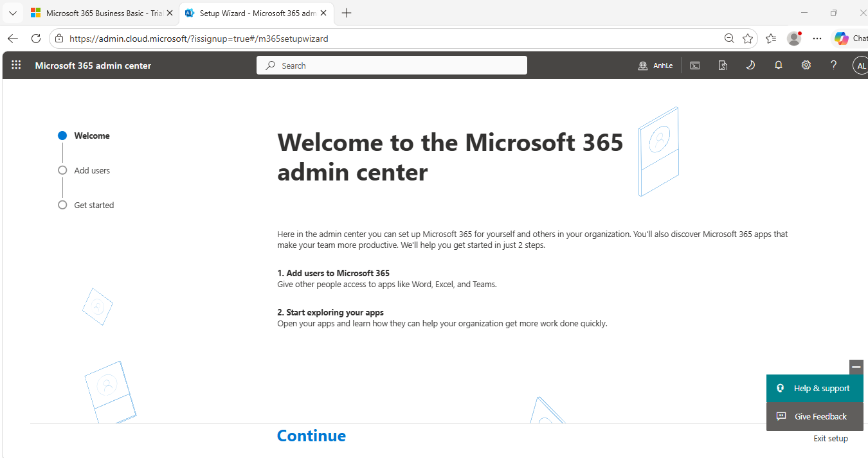Click the admin center Search box
The image size is (868, 458).
click(x=392, y=66)
